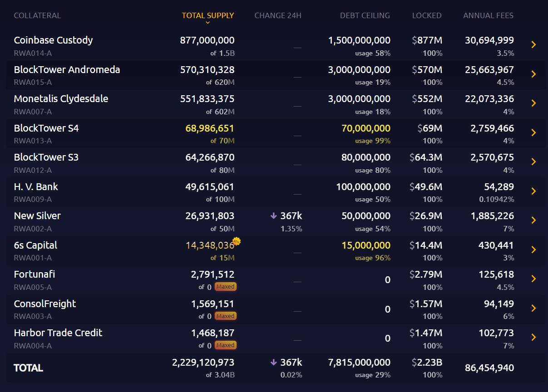This screenshot has width=548, height=392.
Task: Expand BlockTower S4 row chevron
Action: 533,132
